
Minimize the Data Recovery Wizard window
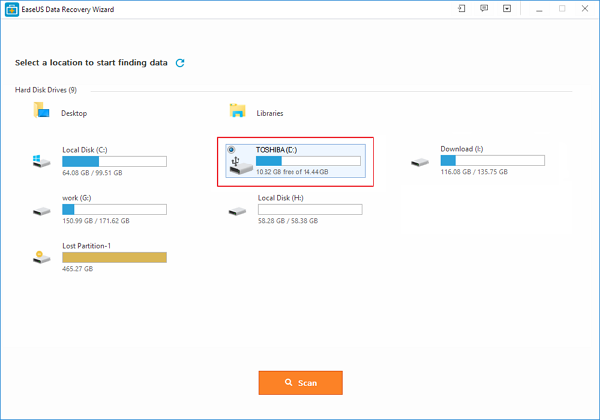539,9
